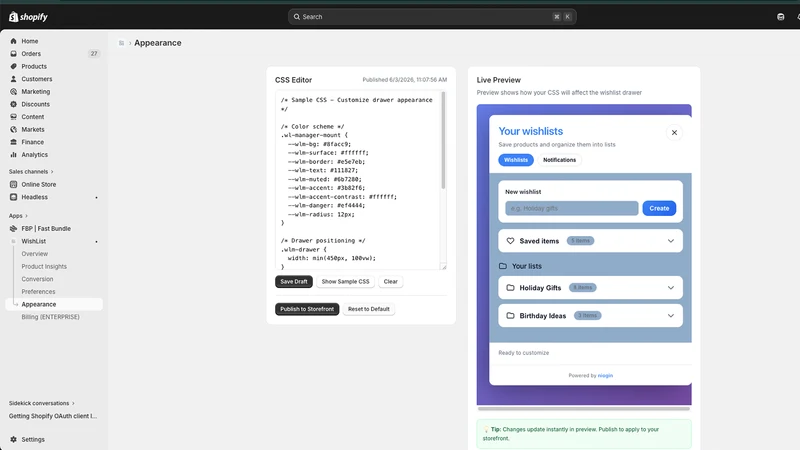The height and width of the screenshot is (450, 800).
Task: Click the CSS editor vertical scrollbar
Action: [x=443, y=140]
